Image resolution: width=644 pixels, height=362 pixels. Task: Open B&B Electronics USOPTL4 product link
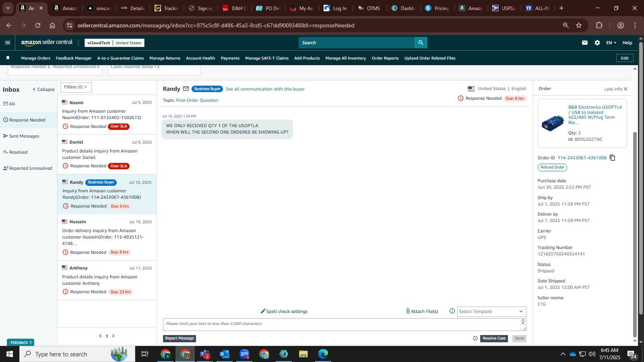point(595,115)
